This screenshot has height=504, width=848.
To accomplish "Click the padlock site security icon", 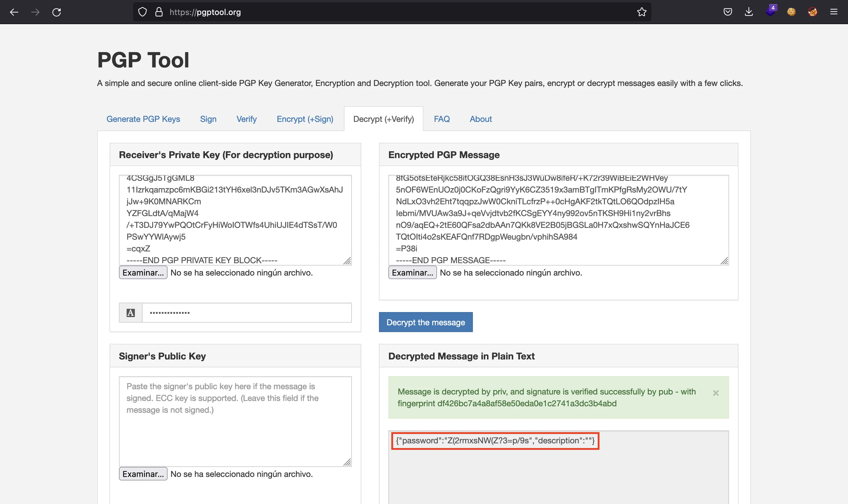I will (159, 12).
